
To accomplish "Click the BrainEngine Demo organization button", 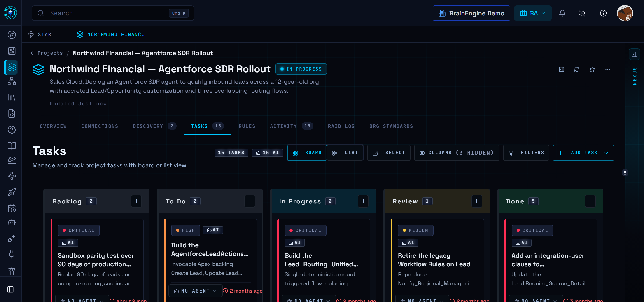I will tap(471, 13).
